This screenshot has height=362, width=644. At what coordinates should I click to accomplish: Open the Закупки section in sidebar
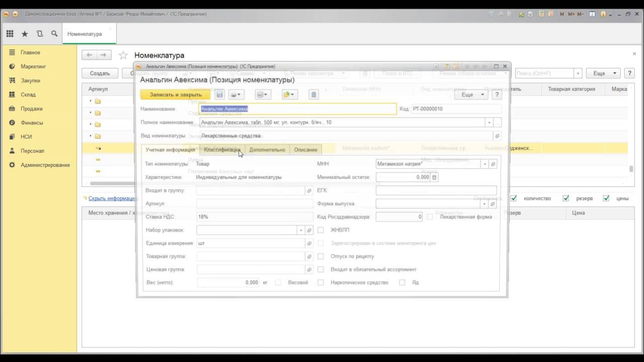30,80
